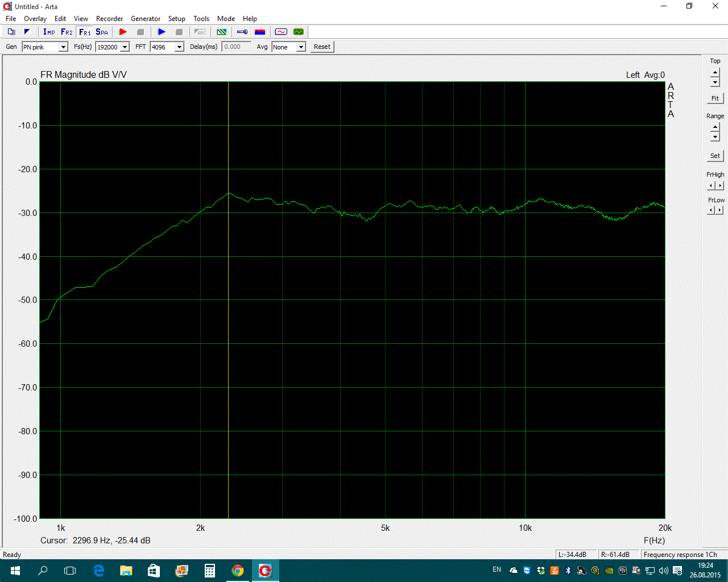
Task: Open the Gen signal type dropdown
Action: coord(63,47)
